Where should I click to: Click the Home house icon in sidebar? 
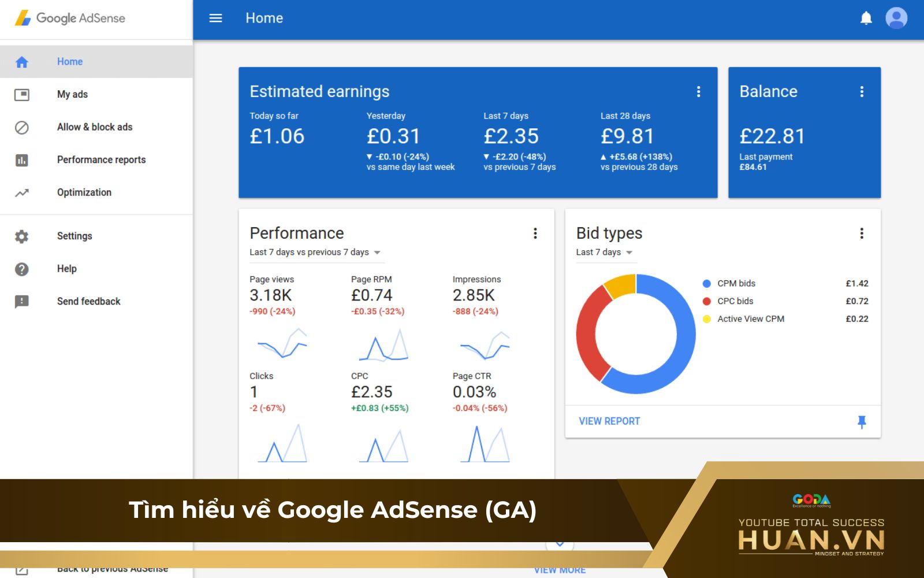(22, 62)
